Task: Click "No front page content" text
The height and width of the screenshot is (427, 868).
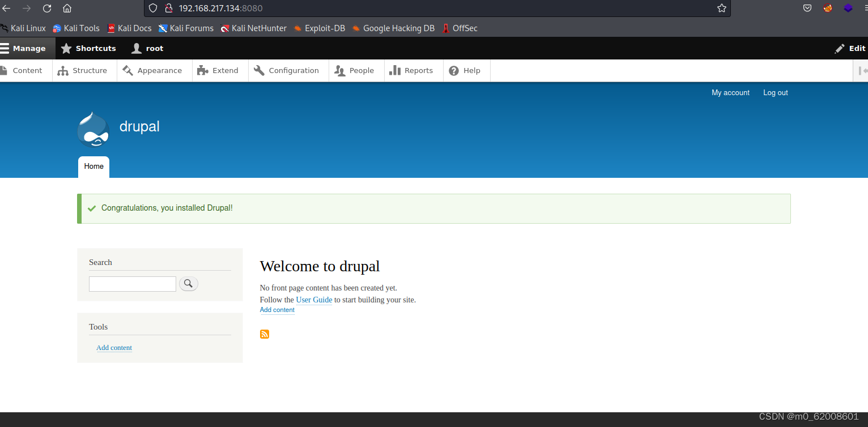Action: (329, 288)
